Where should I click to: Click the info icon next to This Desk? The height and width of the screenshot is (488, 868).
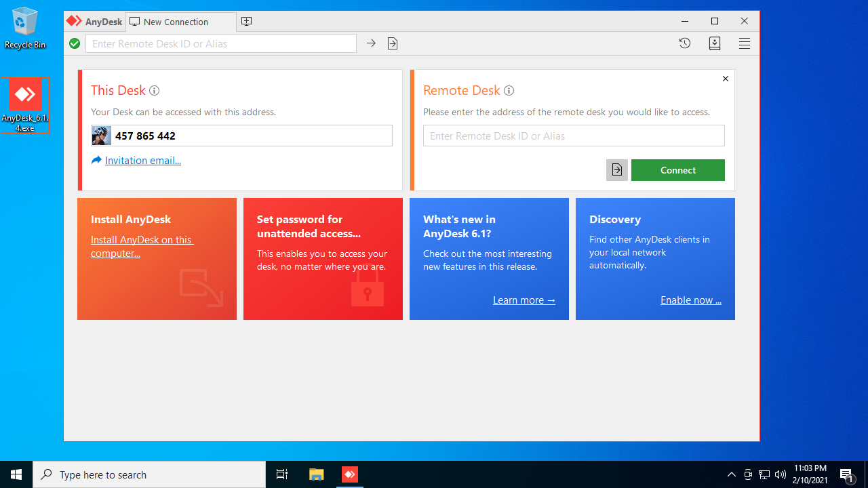[x=155, y=91]
